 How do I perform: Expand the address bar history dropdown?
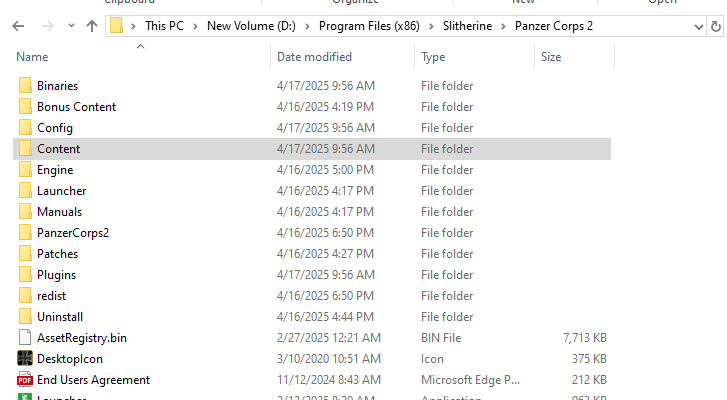click(699, 27)
